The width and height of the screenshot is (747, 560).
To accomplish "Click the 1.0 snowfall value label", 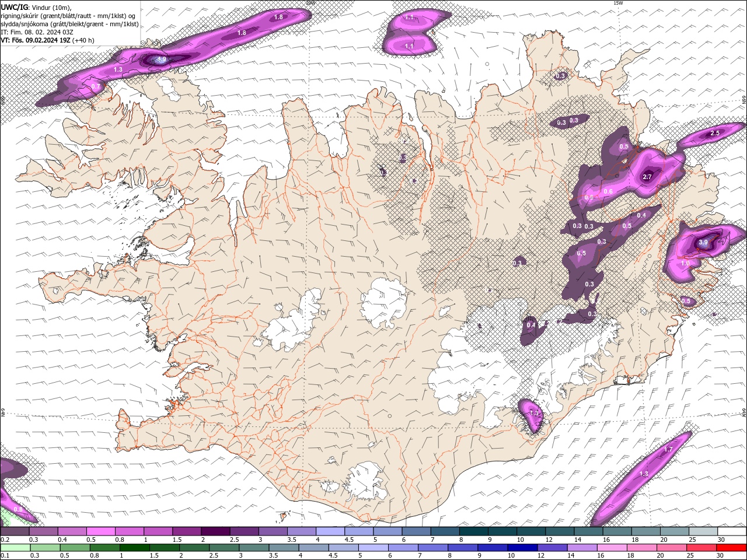I will (685, 264).
